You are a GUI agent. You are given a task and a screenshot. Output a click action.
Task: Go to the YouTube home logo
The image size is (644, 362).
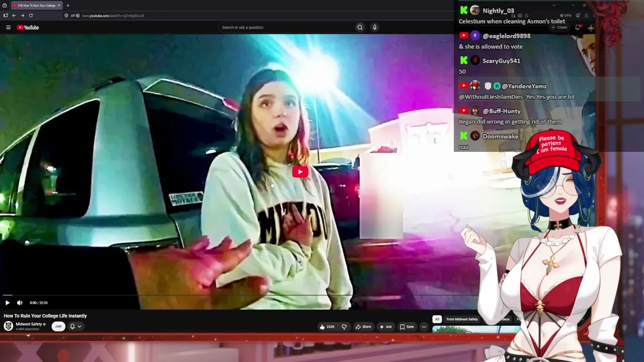tap(28, 27)
